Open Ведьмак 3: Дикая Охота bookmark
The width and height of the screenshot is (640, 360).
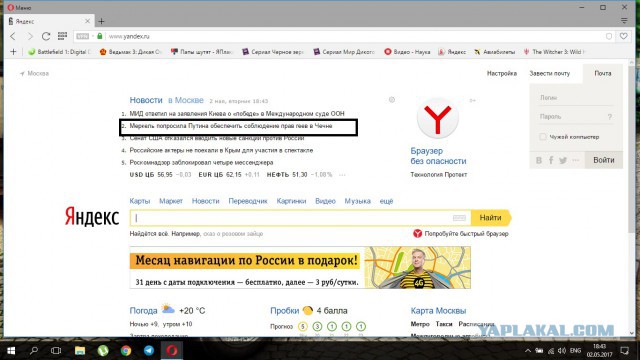131,52
